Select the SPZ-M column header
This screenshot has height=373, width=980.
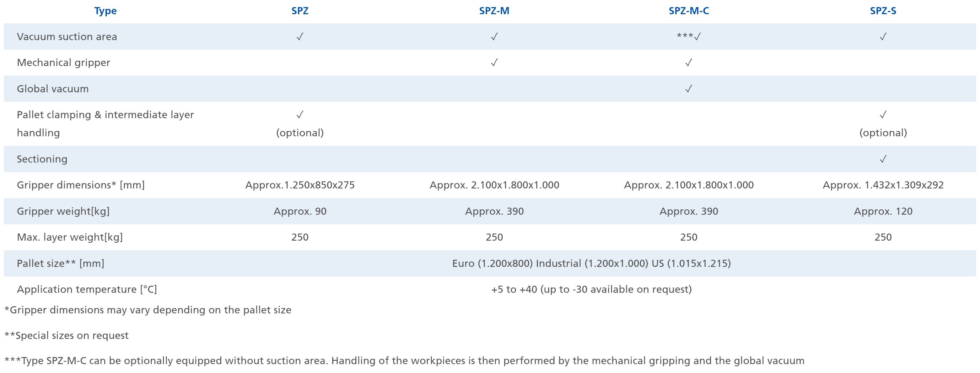[x=494, y=11]
